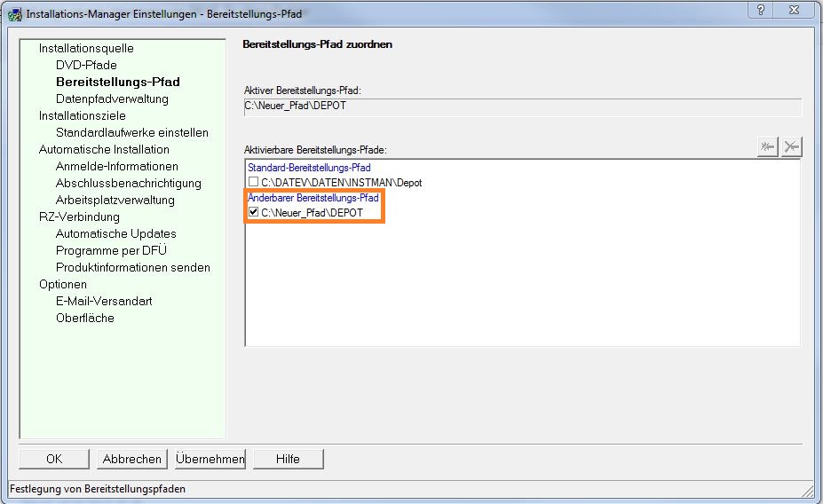Click the Übernehmen button
Screen dimensions: 823x504
(x=210, y=459)
